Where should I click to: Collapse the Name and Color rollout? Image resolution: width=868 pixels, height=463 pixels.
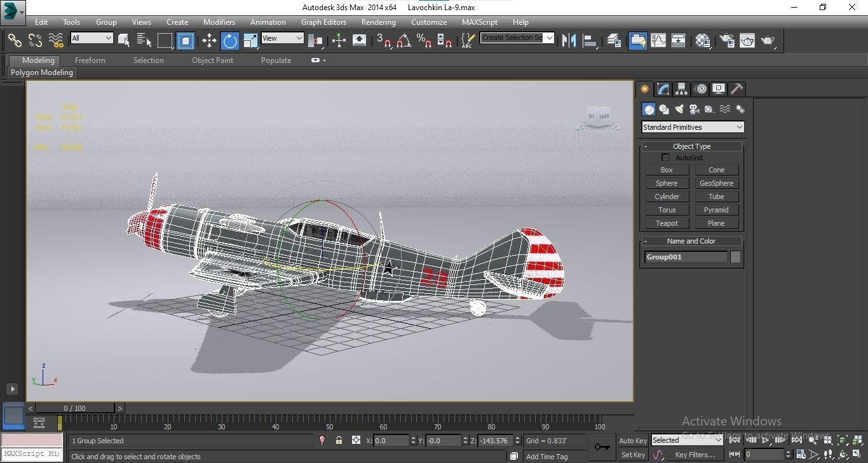[691, 241]
